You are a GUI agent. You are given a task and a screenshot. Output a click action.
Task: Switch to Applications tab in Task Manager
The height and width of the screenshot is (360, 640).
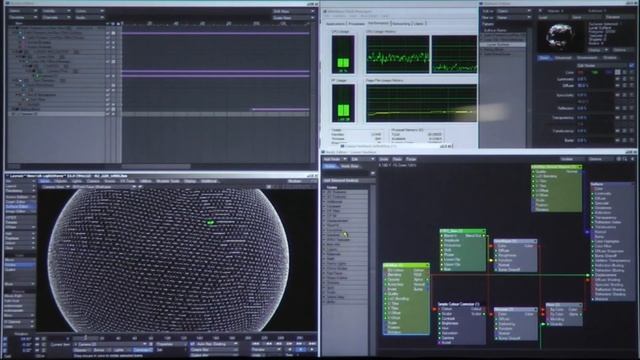335,24
